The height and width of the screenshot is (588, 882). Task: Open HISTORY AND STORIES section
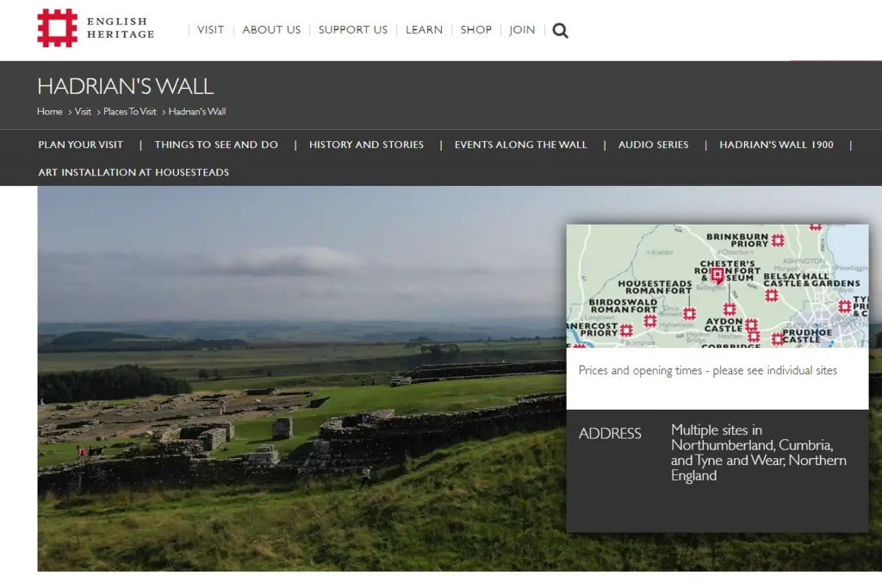(366, 145)
